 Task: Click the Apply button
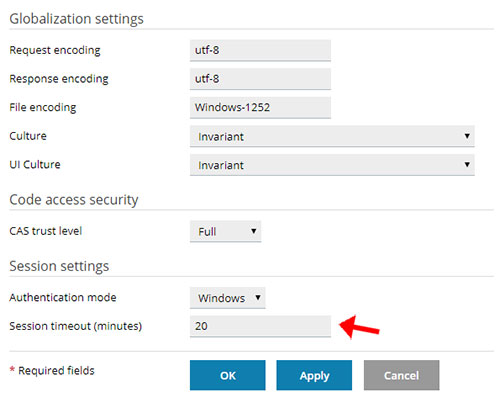click(314, 375)
